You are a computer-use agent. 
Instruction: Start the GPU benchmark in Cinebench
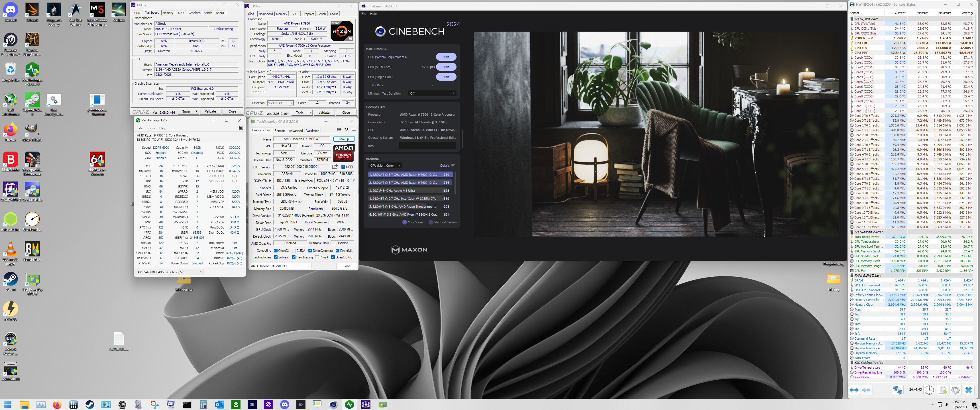(x=446, y=57)
